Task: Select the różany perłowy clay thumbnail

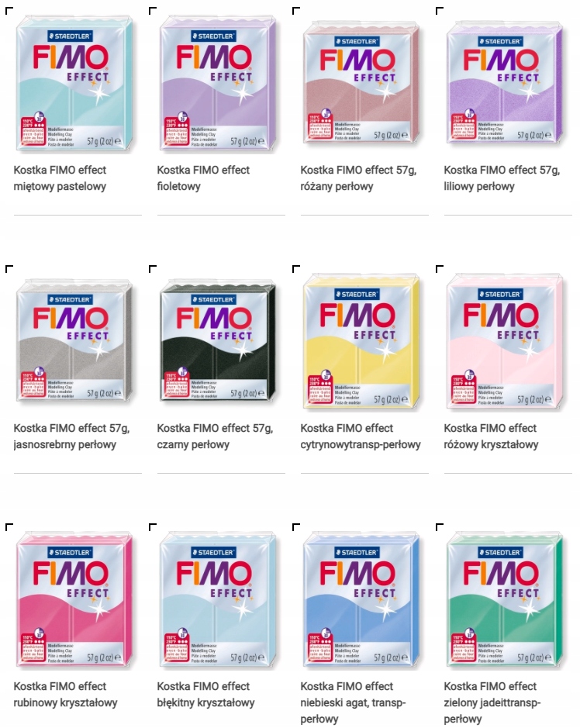Action: 362,82
